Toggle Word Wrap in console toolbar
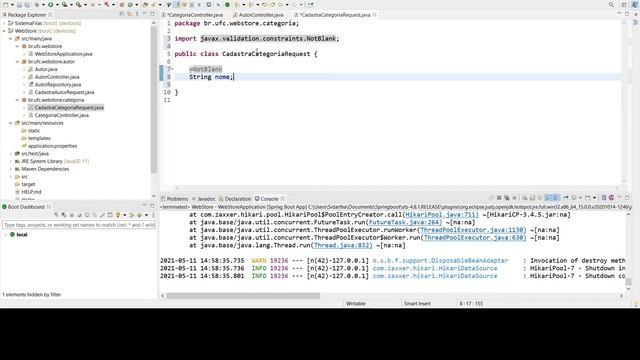Screen dimensions: 640x360 (540, 198)
